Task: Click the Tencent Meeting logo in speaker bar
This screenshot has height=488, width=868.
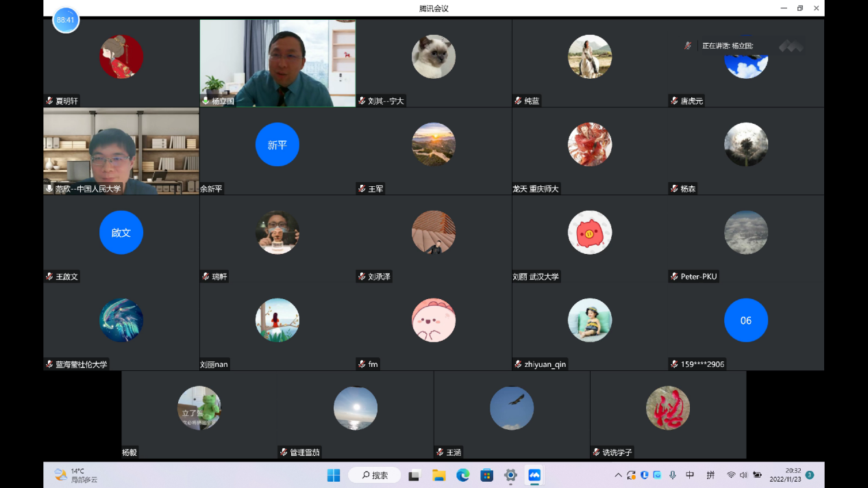Action: (791, 46)
